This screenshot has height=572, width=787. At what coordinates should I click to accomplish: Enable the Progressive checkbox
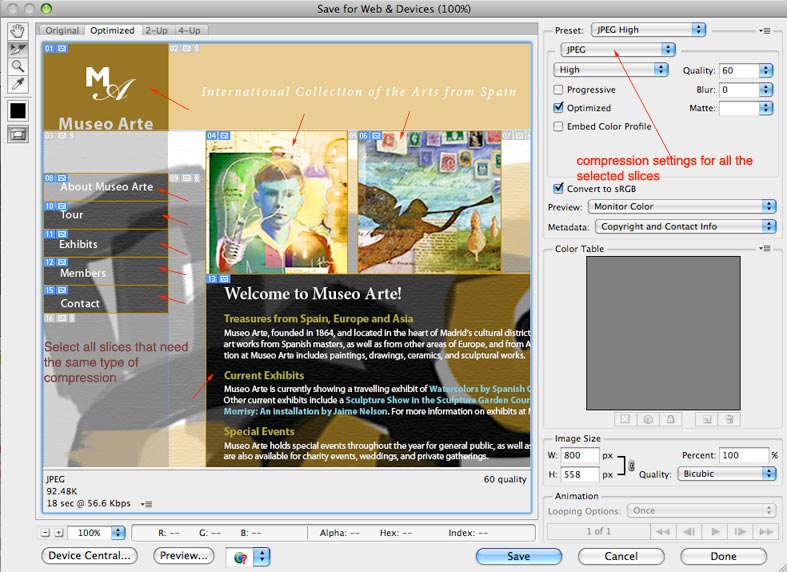click(559, 90)
